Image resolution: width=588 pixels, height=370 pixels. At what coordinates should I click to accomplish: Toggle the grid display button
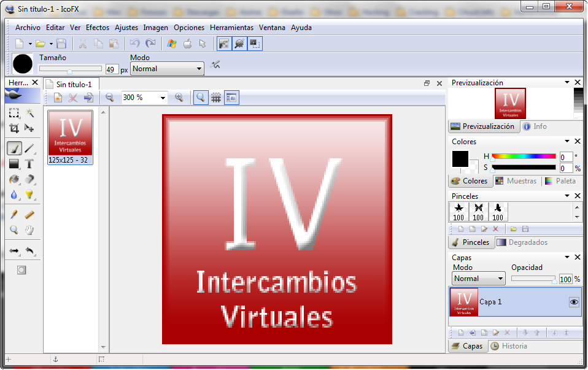tap(216, 98)
